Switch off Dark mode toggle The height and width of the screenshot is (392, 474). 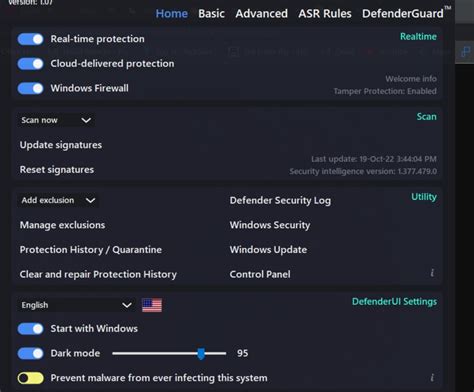tap(30, 353)
